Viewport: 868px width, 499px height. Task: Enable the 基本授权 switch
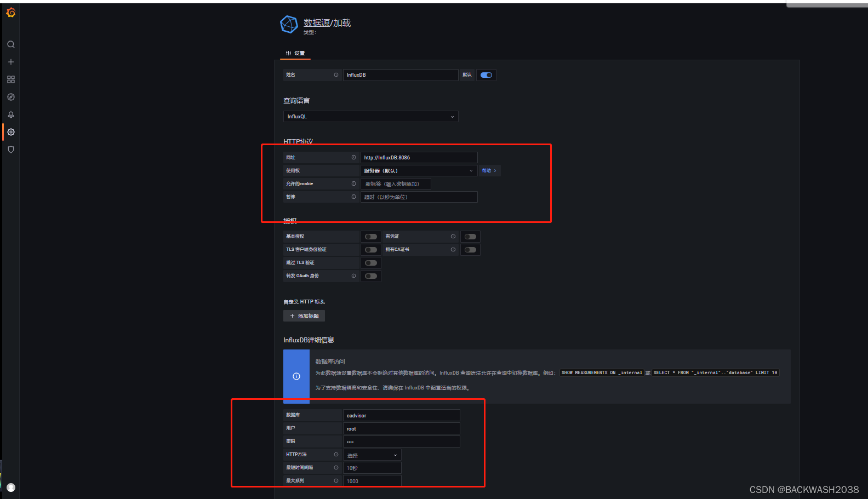pyautogui.click(x=371, y=237)
